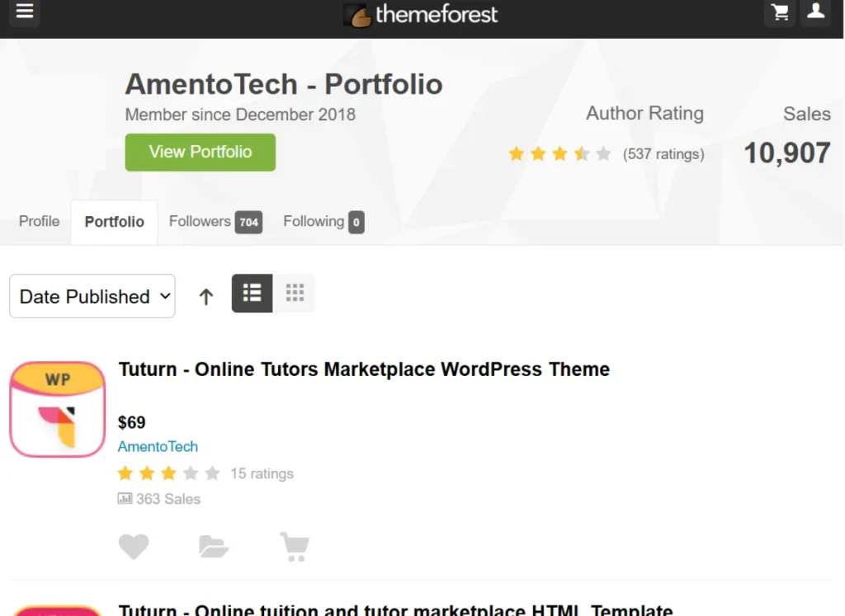Click the author rating stars
Screen dimensions: 845x616
pos(559,153)
